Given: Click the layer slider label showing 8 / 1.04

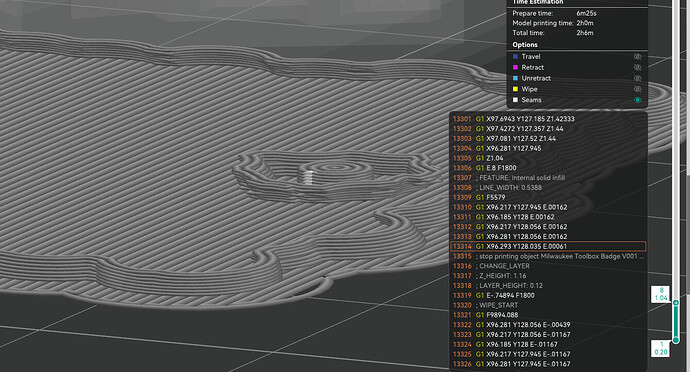Looking at the screenshot, I should [661, 294].
